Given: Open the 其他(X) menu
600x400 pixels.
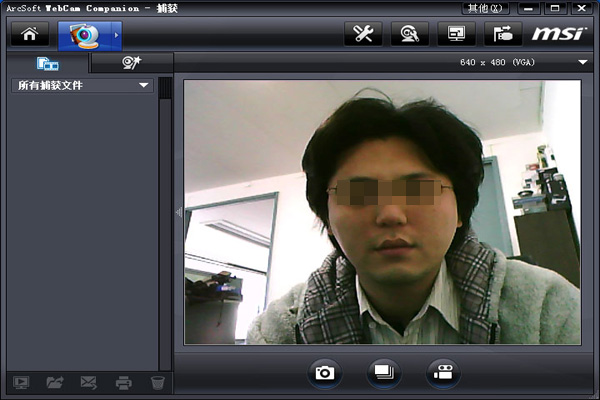Looking at the screenshot, I should (x=485, y=8).
